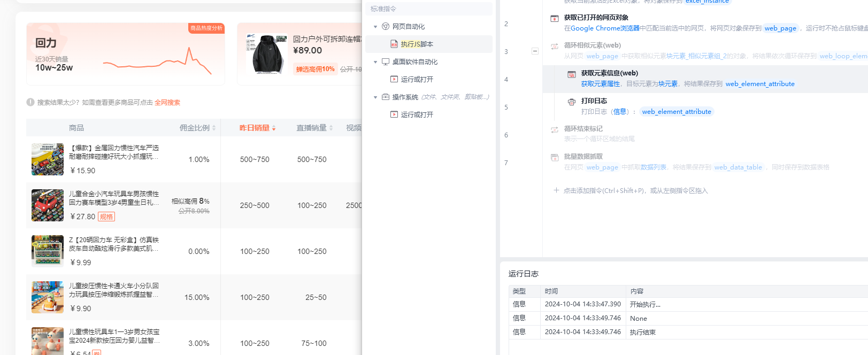
Task: Select log row with content None
Action: point(688,318)
